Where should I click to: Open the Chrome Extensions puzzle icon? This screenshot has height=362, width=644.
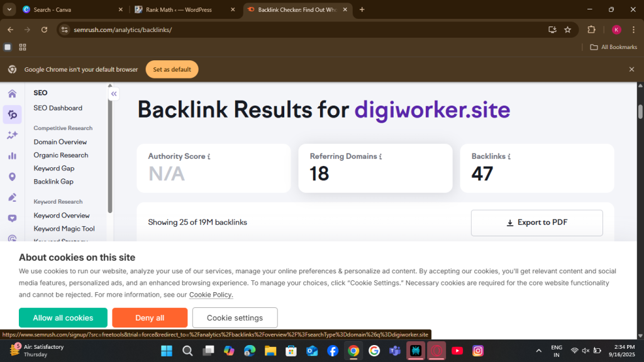[x=591, y=30]
